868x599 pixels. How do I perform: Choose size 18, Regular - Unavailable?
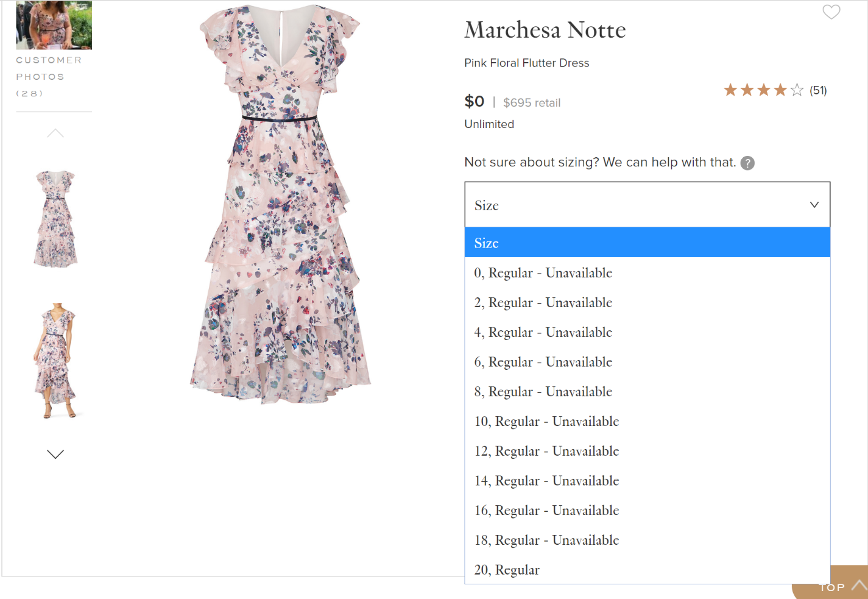click(x=647, y=540)
